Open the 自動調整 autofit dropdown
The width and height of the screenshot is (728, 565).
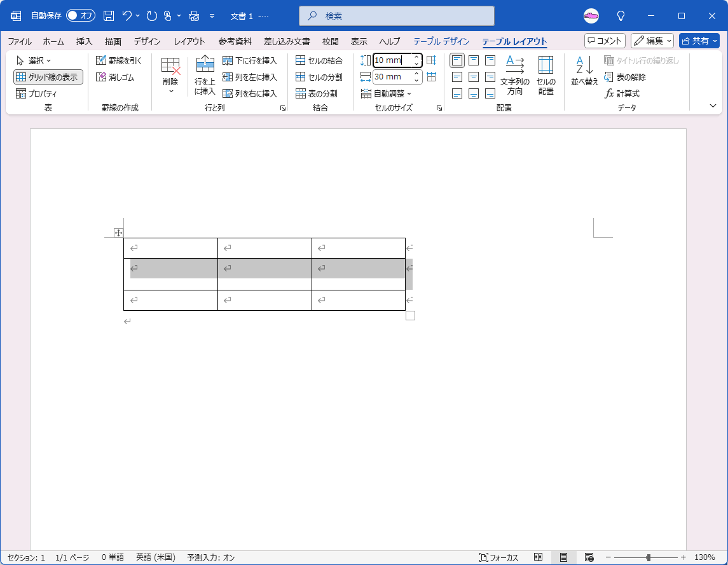click(x=387, y=93)
